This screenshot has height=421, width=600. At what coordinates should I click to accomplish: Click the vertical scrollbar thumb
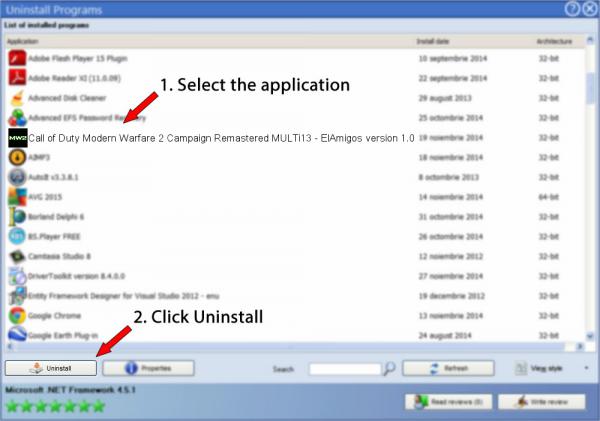pos(590,88)
